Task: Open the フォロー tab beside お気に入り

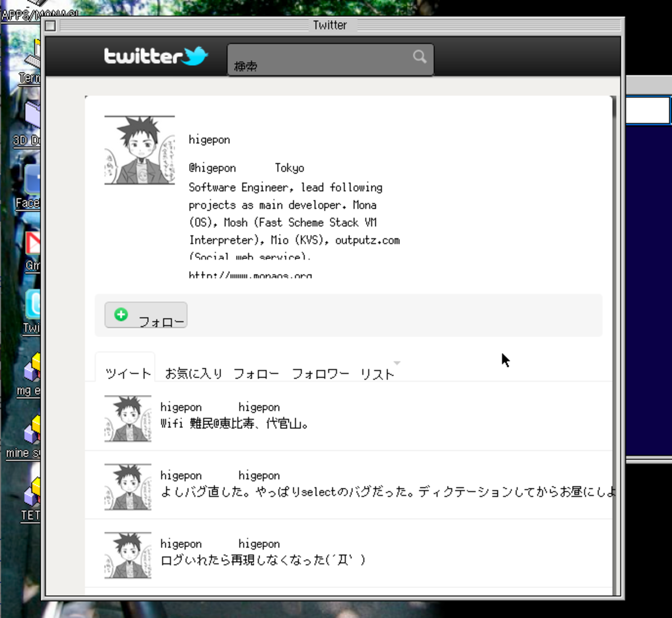Action: [256, 373]
